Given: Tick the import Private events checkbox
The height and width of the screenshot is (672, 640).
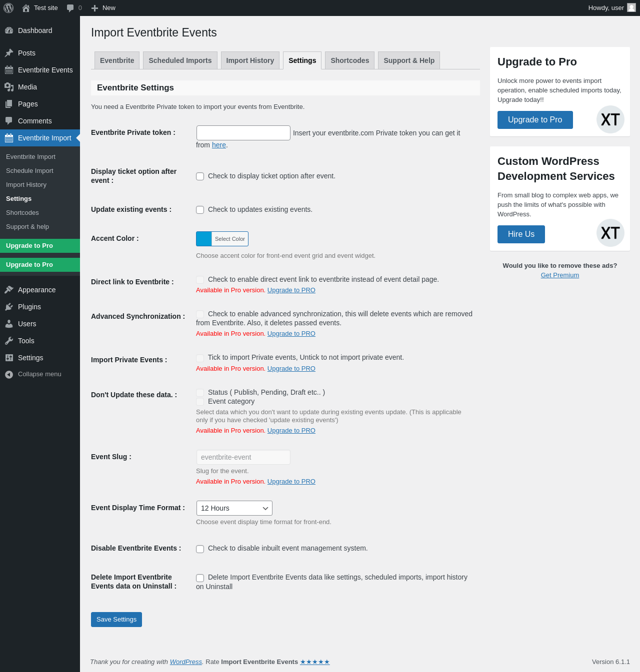Looking at the screenshot, I should click(x=200, y=358).
